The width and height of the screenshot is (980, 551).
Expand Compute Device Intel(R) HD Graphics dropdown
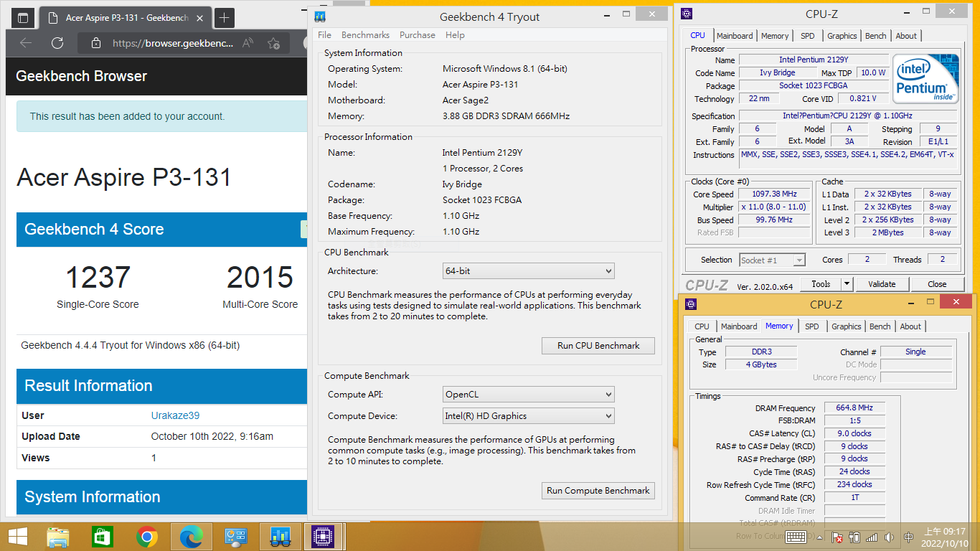(x=529, y=416)
